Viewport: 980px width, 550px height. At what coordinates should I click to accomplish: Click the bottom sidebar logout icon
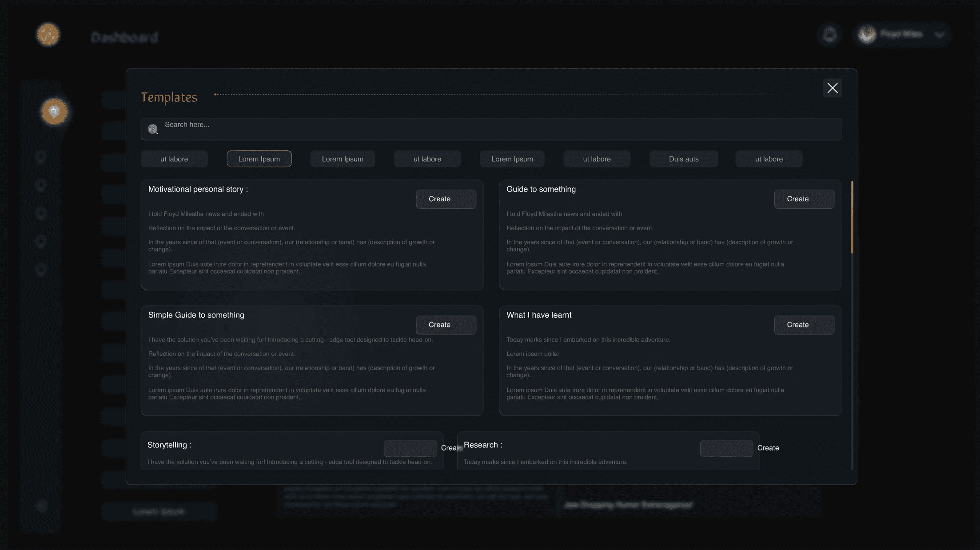[x=41, y=506]
